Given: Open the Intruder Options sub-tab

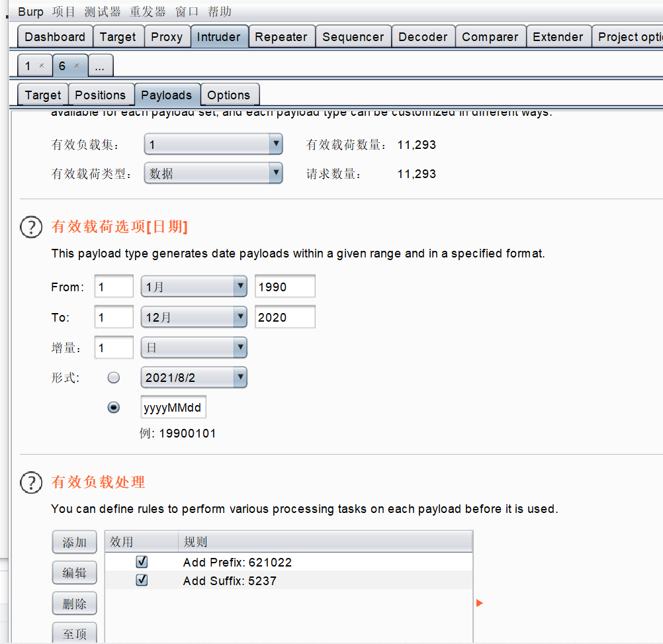Looking at the screenshot, I should pyautogui.click(x=229, y=95).
